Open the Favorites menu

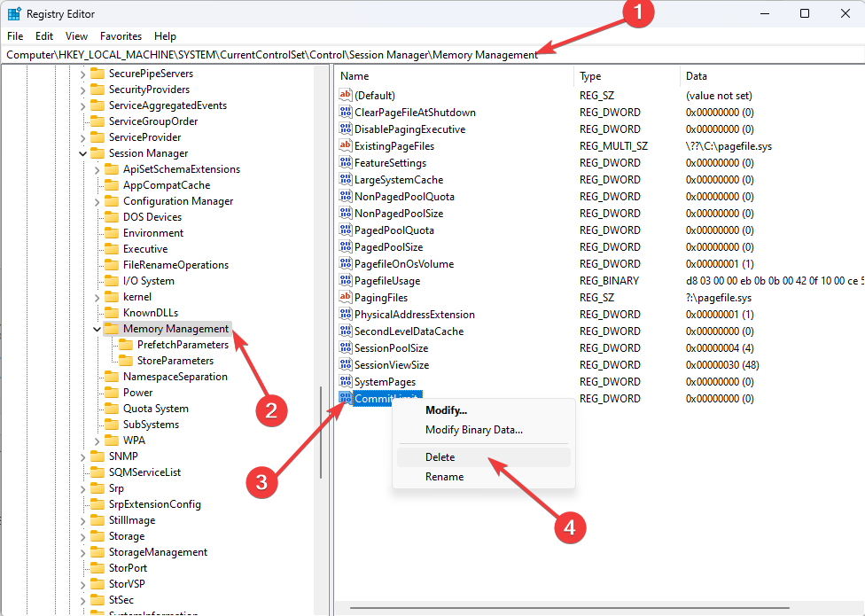121,35
